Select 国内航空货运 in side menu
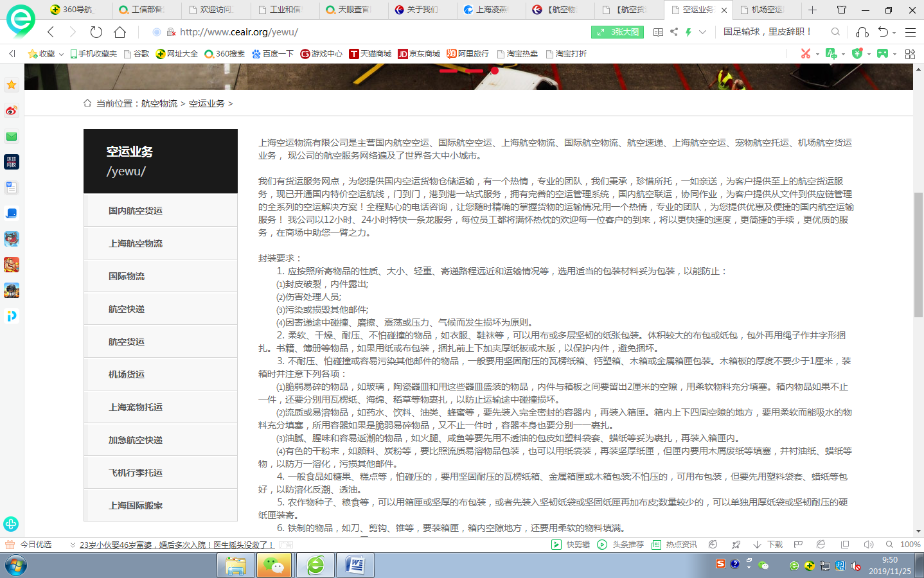The width and height of the screenshot is (924, 578). [161, 210]
